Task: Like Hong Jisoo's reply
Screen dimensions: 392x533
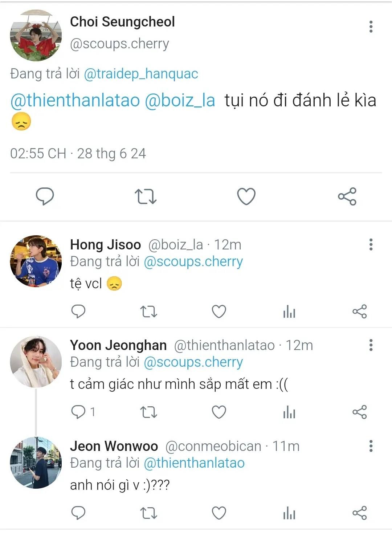Action: point(219,312)
